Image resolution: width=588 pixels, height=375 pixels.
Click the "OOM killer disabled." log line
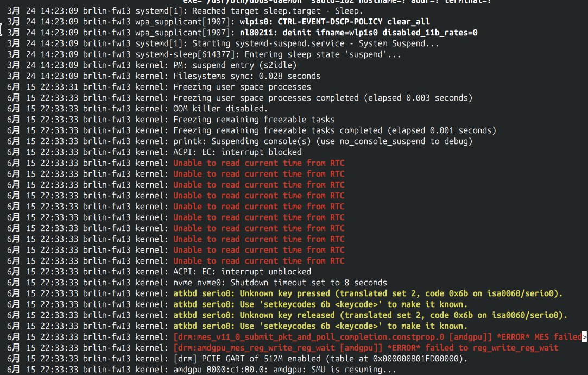point(217,109)
